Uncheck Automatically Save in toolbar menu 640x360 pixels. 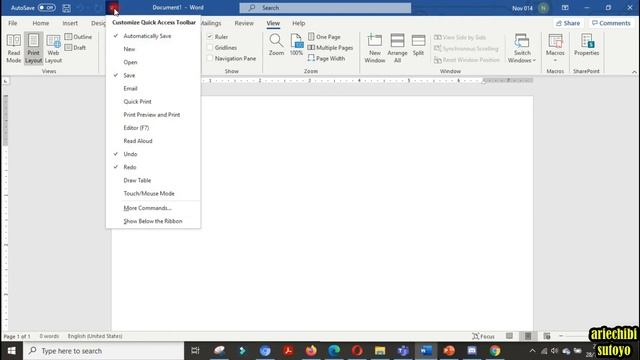pos(153,36)
